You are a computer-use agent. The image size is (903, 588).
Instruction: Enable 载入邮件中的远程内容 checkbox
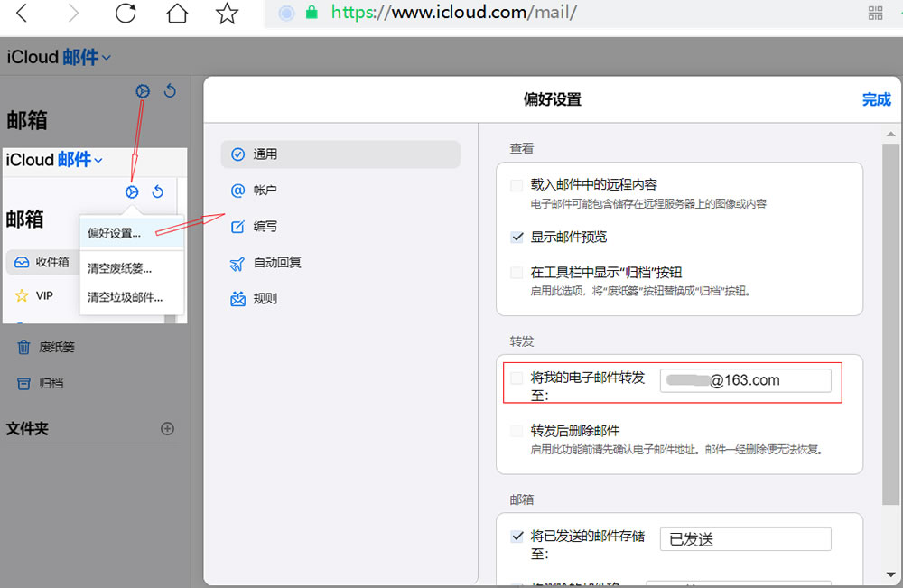(517, 185)
